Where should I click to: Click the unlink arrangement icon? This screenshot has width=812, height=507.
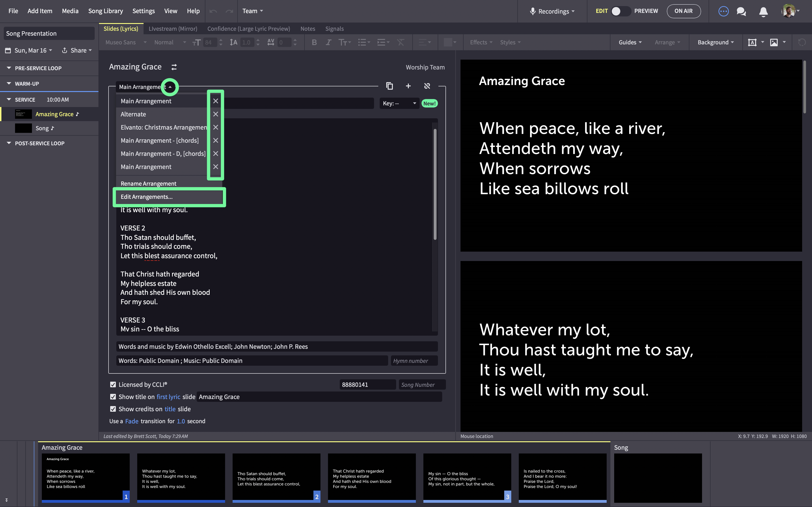coord(427,86)
